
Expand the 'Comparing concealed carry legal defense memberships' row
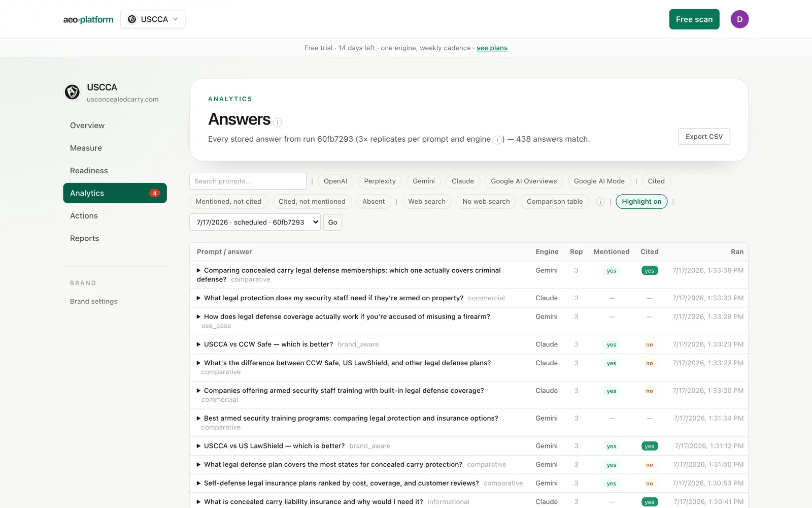(349, 275)
